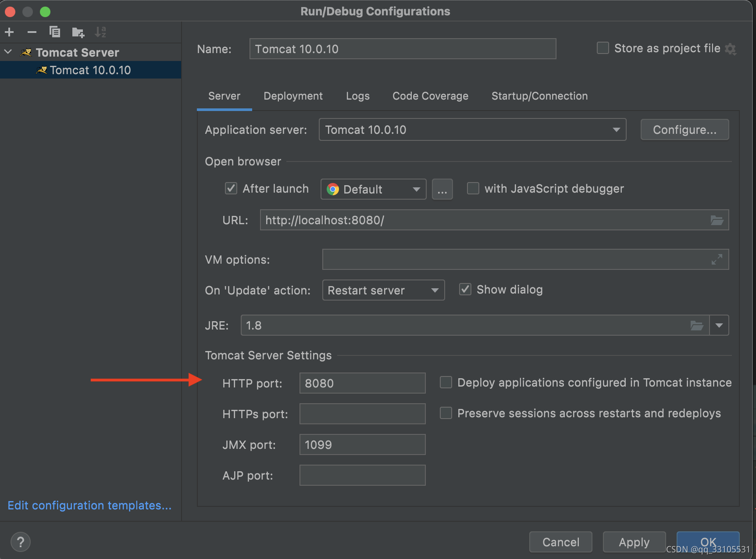Select the Tomcat Server group label
The image size is (756, 559).
pos(77,53)
